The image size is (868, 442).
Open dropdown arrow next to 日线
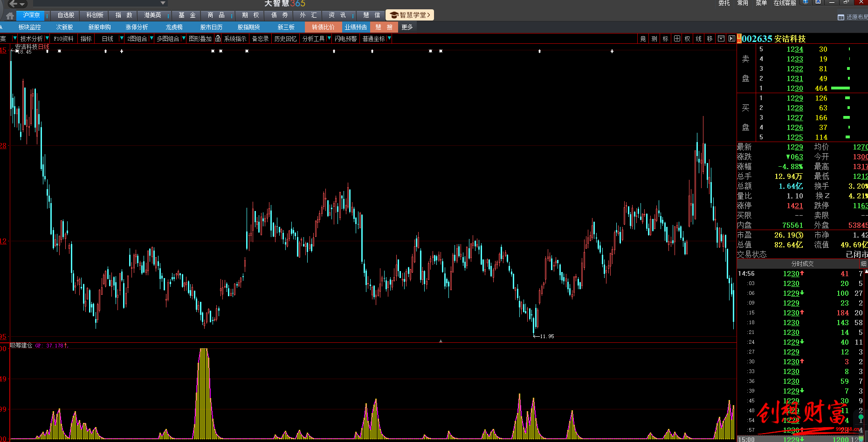[122, 38]
